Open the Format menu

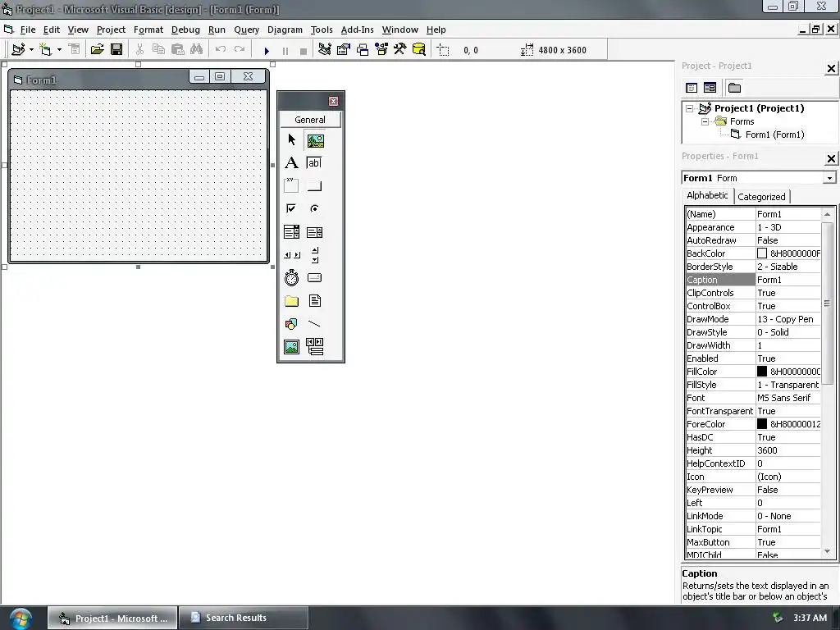(148, 30)
